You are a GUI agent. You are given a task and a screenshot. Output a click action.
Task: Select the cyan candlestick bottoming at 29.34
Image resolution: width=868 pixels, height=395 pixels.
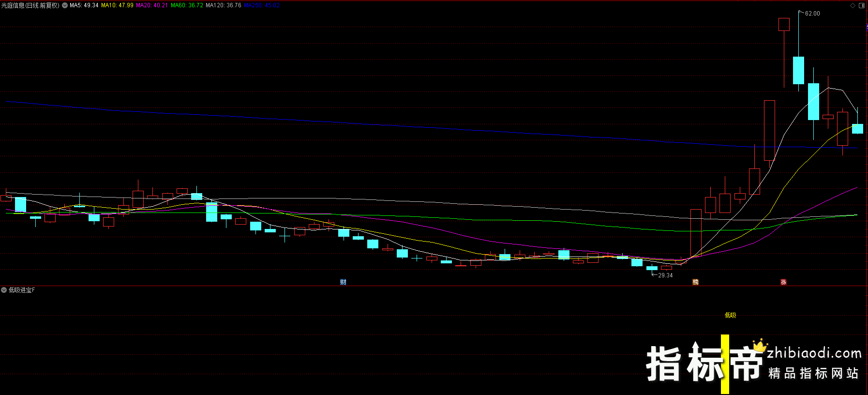point(652,268)
